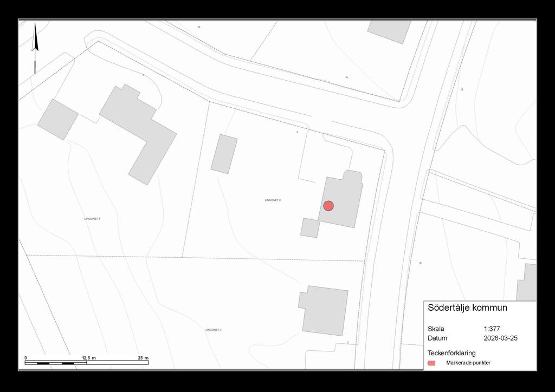The height and width of the screenshot is (392, 555).
Task: Click the Södertälje kommun title
Action: point(467,308)
